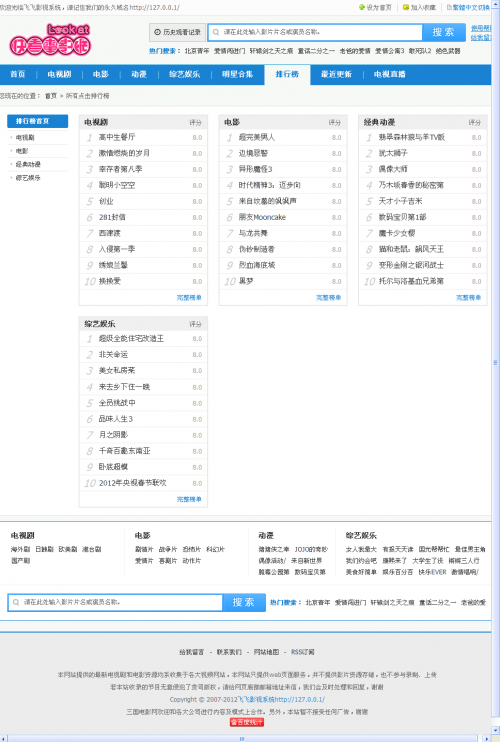The height and width of the screenshot is (742, 500).
Task: Open 品味人生3 in the 综艺娱乐 ranking
Action: (x=115, y=419)
